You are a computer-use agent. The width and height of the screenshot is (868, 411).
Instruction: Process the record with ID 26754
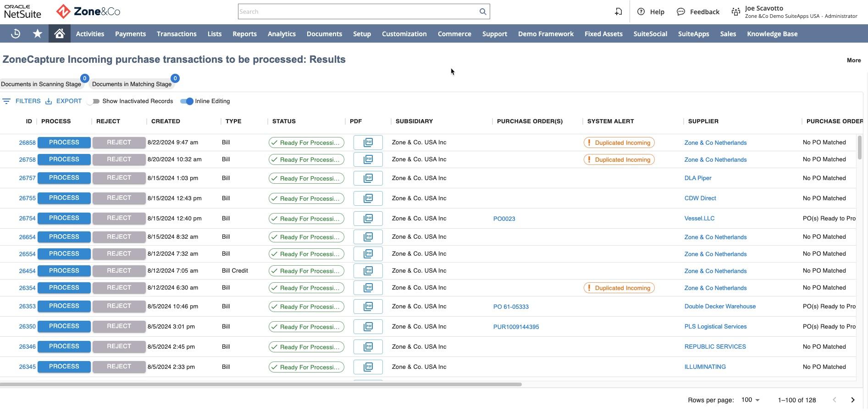tap(64, 218)
